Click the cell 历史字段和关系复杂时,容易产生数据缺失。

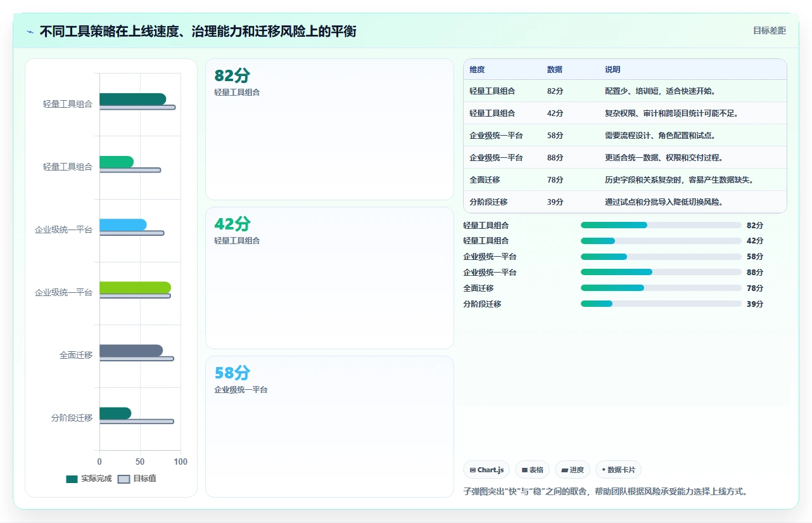(679, 179)
